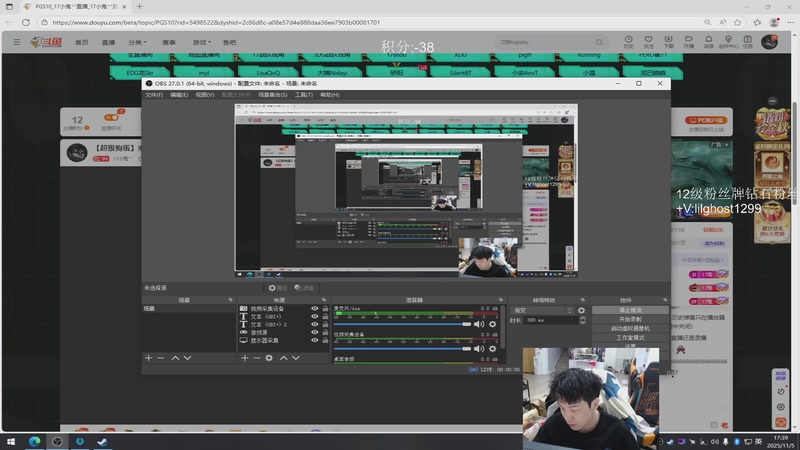800x450 pixels.
Task: Remove the selected source with minus icon
Action: (x=257, y=358)
